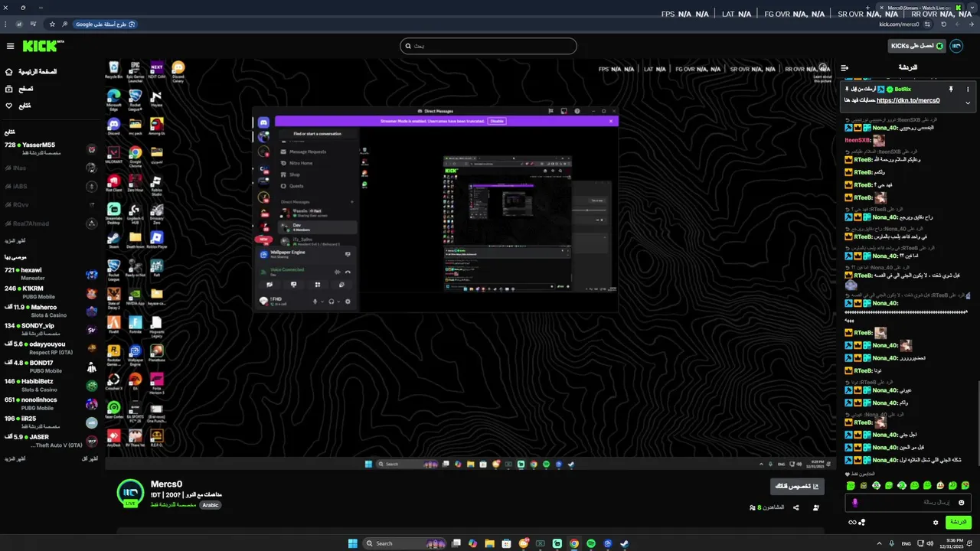This screenshot has height=551, width=980.
Task: Click the person icon beside share
Action: pyautogui.click(x=816, y=507)
